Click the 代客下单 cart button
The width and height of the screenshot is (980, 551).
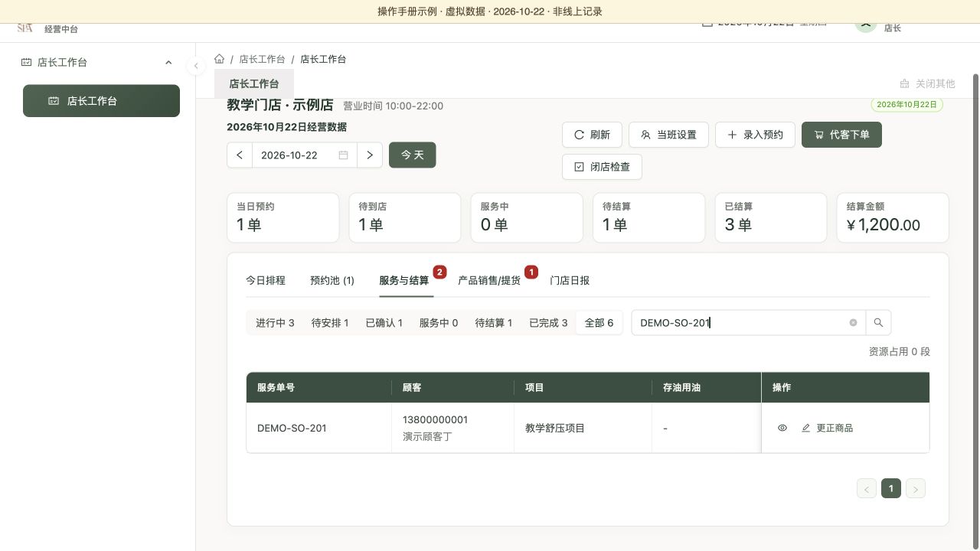coord(841,135)
